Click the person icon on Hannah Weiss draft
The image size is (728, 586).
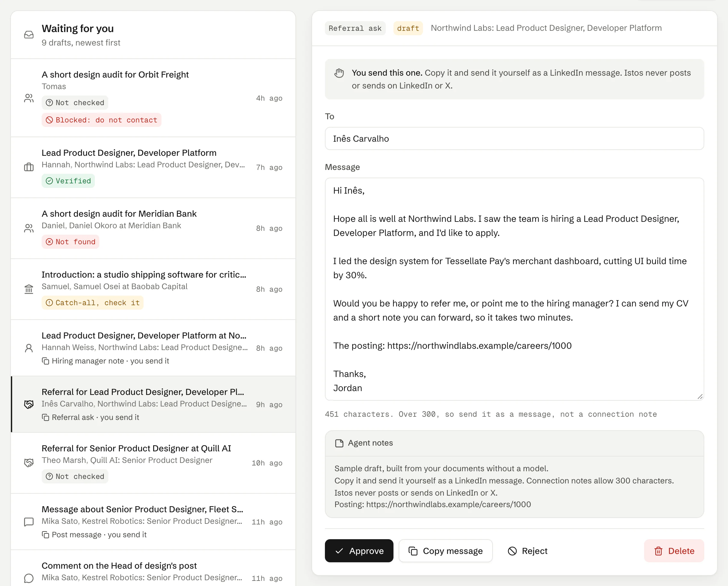(29, 348)
